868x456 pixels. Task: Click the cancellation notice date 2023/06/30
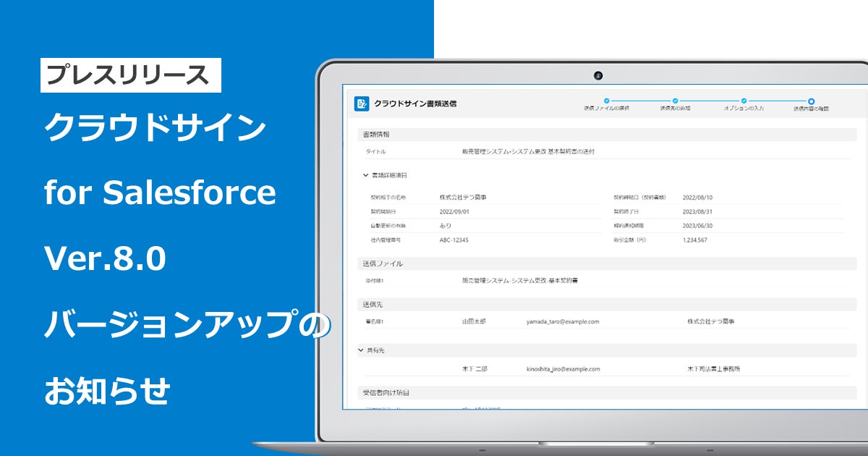point(698,225)
